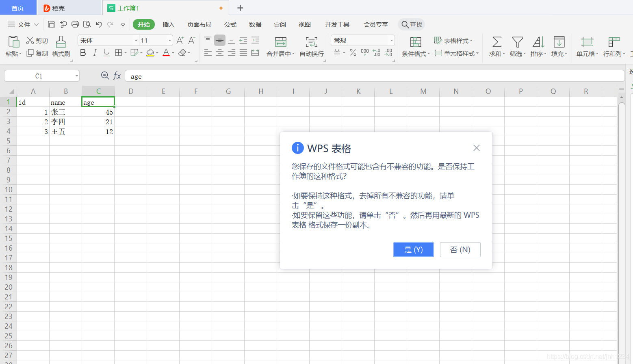Select cell containing 张三
This screenshot has height=364, width=633.
point(65,112)
